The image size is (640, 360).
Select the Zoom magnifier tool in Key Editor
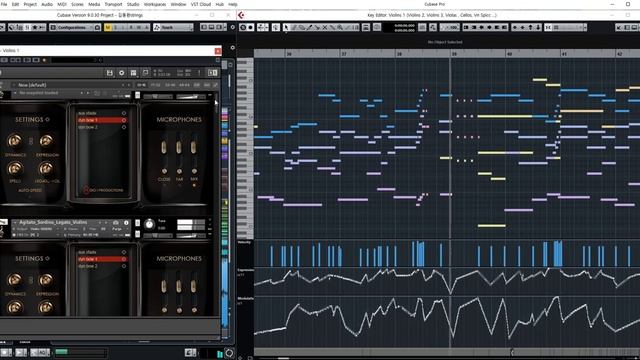(340, 27)
